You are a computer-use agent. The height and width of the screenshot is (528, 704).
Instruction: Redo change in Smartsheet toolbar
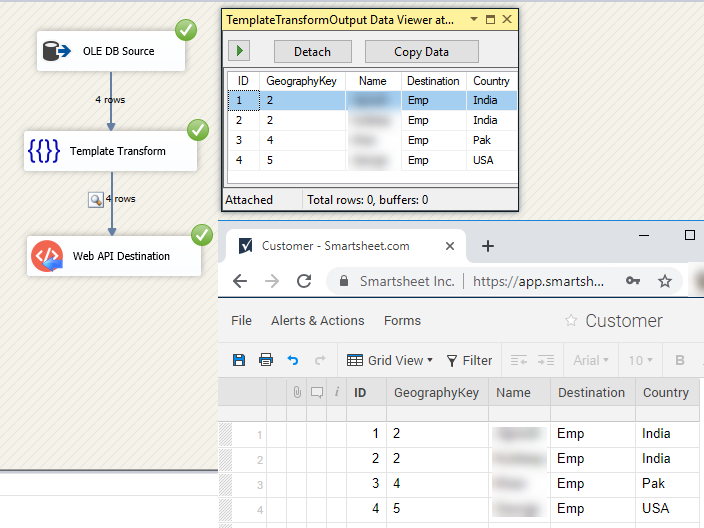pyautogui.click(x=320, y=360)
